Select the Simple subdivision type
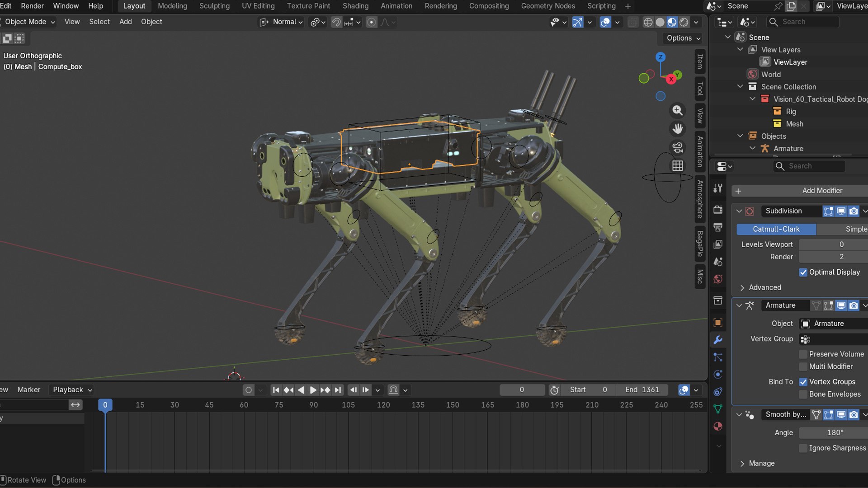Viewport: 868px width, 488px height. tap(842, 230)
